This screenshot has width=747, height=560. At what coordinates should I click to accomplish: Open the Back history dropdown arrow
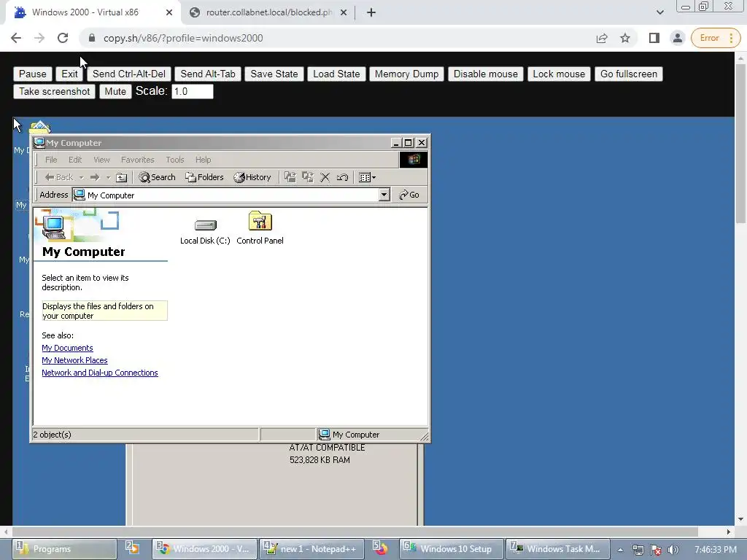(81, 178)
